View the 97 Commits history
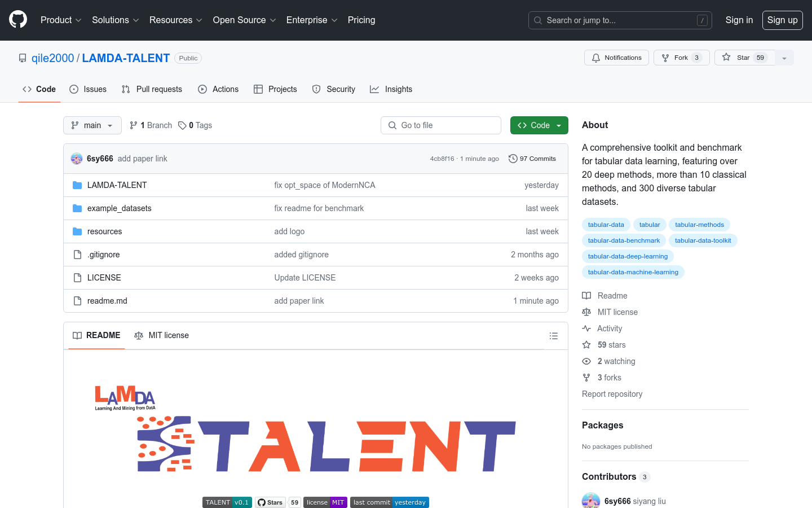This screenshot has height=508, width=812. pos(532,159)
